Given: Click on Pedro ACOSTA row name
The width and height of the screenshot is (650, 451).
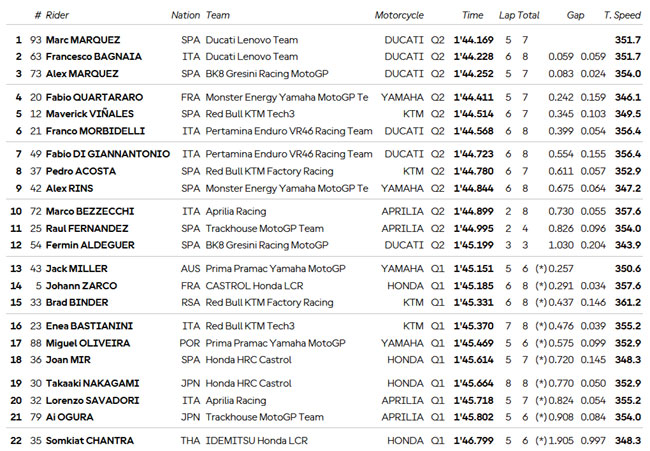Looking at the screenshot, I should coord(80,171).
